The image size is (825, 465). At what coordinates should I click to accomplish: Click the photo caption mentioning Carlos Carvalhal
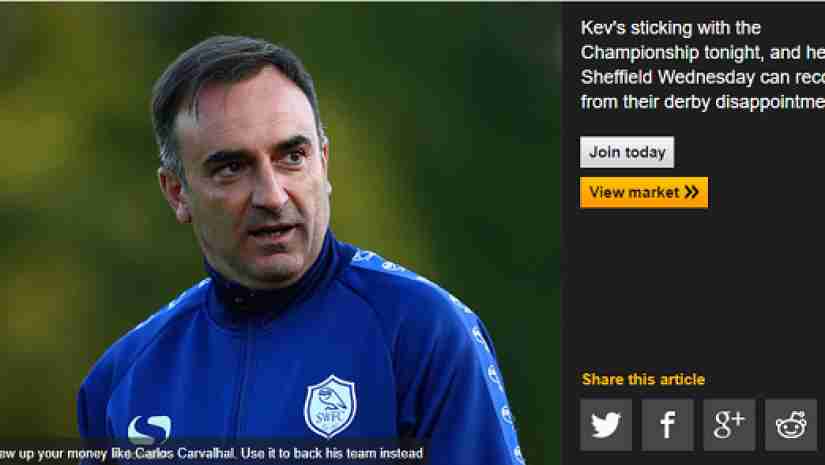[x=211, y=453]
